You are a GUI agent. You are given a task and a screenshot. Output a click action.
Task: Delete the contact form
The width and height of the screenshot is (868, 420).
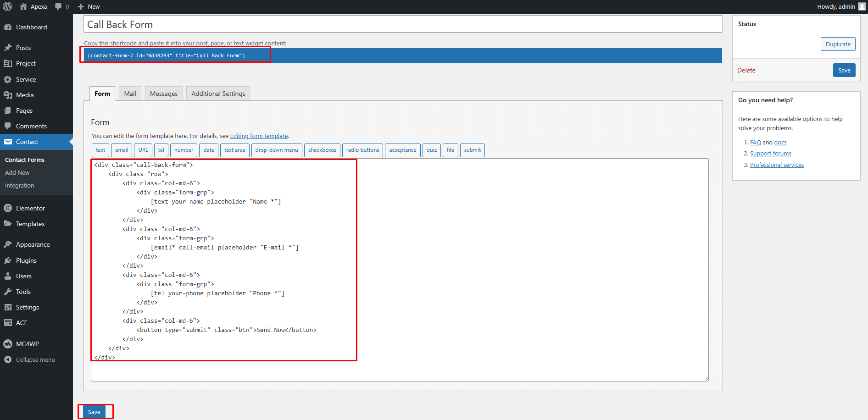746,70
